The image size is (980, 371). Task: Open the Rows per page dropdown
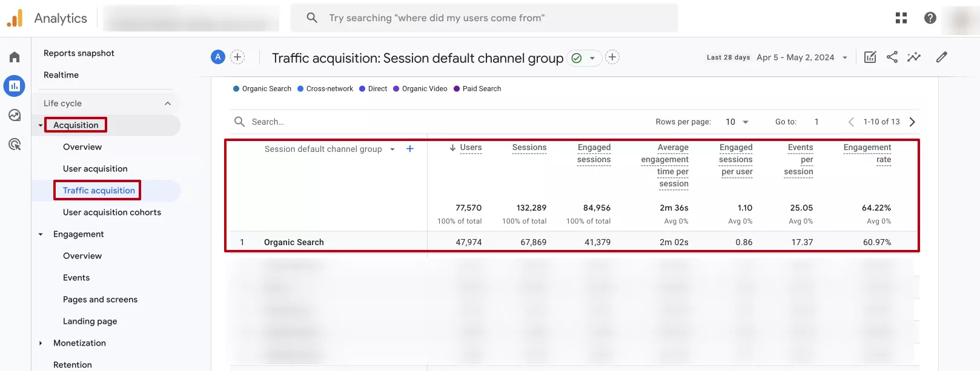click(x=737, y=122)
